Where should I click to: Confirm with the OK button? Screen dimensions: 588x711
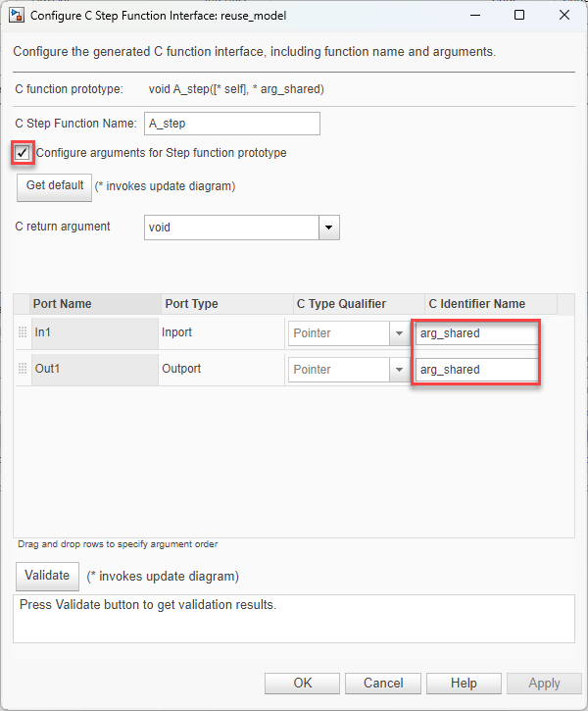point(303,684)
